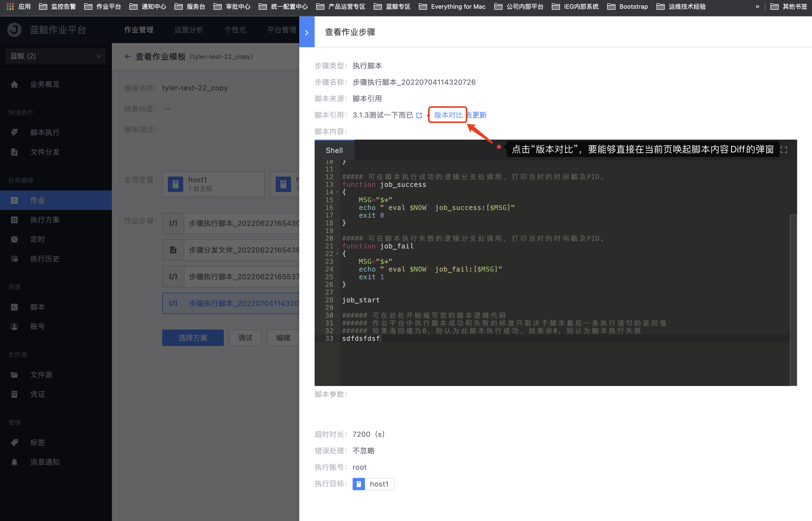Switch to the 作业管理 navigation tab
This screenshot has width=812, height=521.
[x=139, y=30]
